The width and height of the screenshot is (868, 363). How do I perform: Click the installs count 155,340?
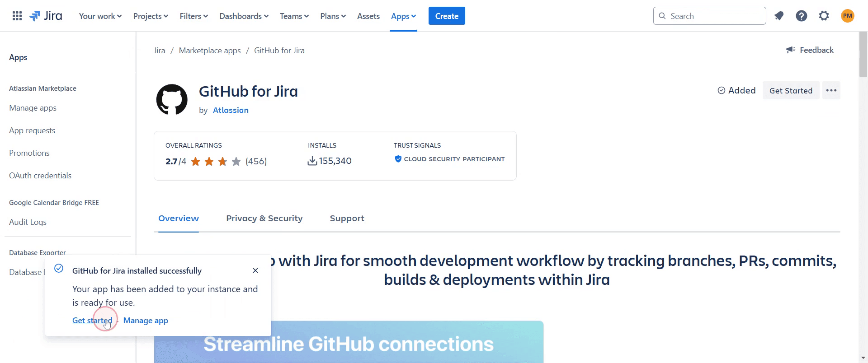330,161
